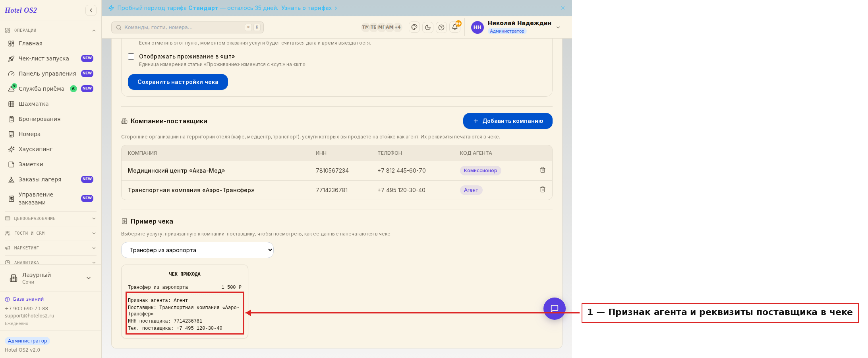Click the Комиссионер agent code badge

click(x=480, y=171)
